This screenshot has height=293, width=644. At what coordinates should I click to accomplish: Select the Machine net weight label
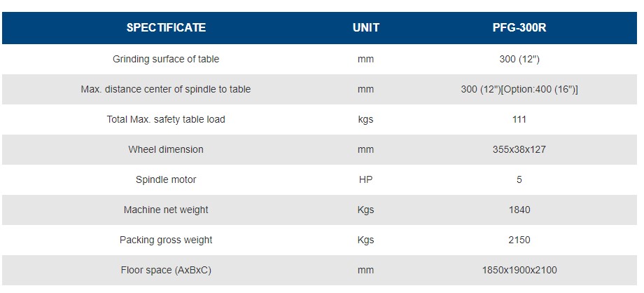click(x=166, y=210)
